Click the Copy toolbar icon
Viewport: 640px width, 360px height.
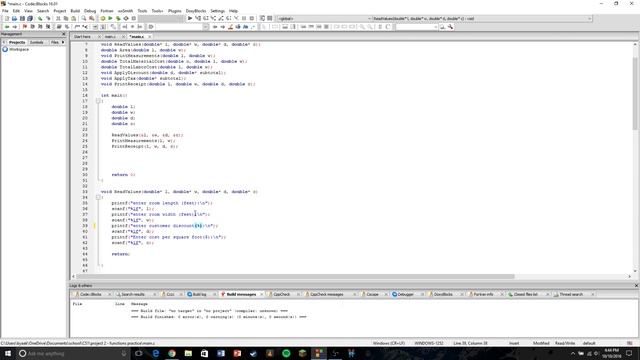(66, 19)
